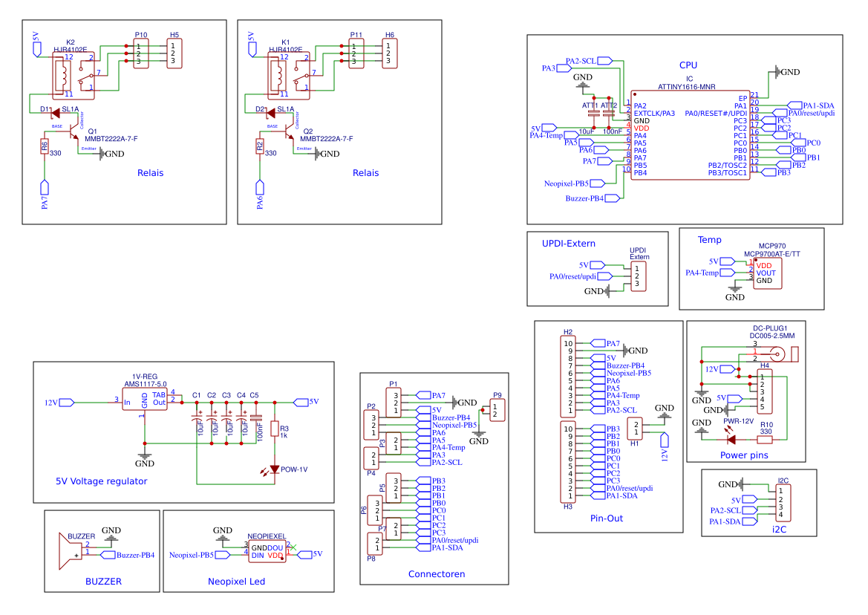The width and height of the screenshot is (868, 615).
Task: Pick resistor R10 330
Action: (765, 440)
